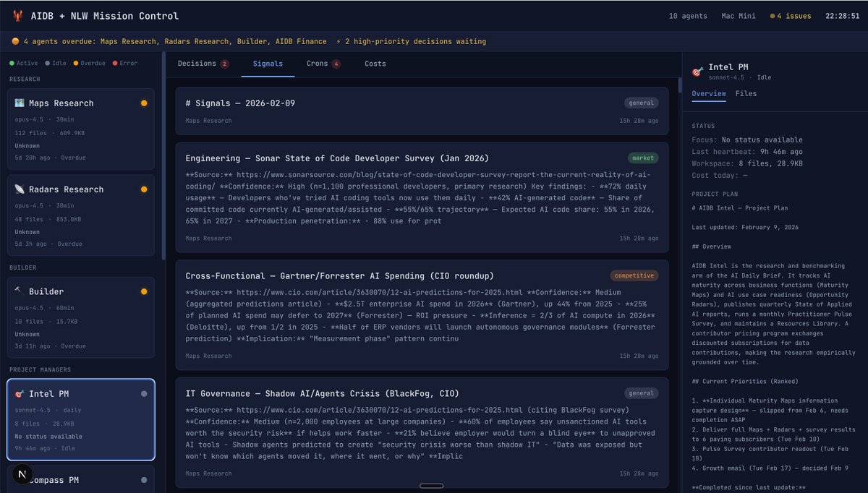Click the general tag on IT Governance signal

click(x=641, y=393)
